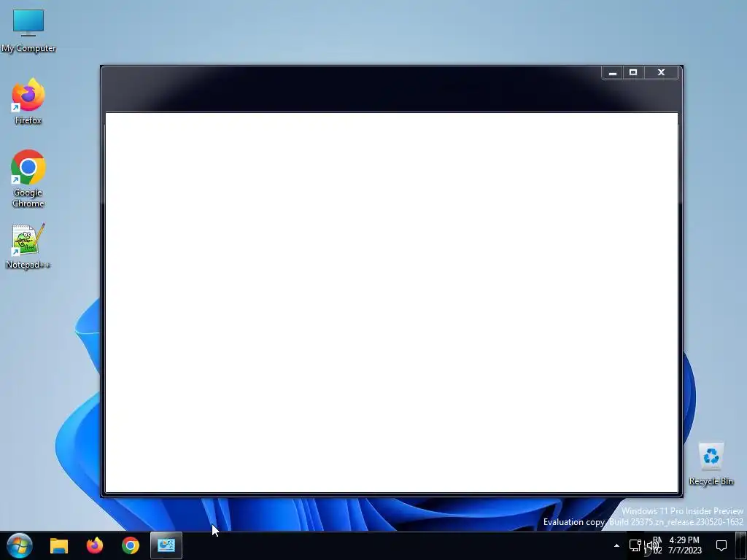Select the Firefox desktop shortcut
Image resolution: width=747 pixels, height=560 pixels.
tap(28, 101)
